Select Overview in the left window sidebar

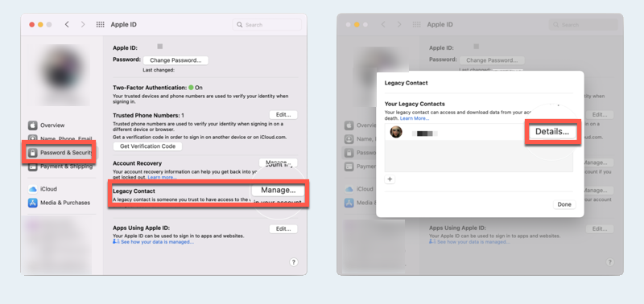pos(52,125)
